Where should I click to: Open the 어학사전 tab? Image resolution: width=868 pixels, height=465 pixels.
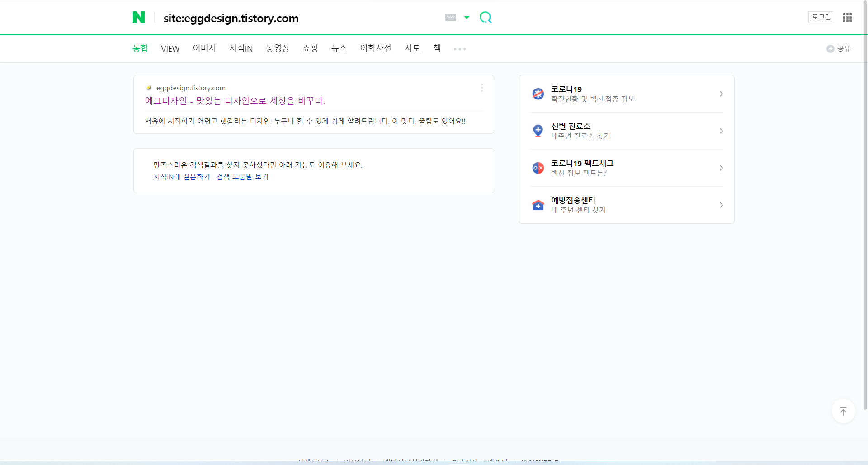pos(376,48)
